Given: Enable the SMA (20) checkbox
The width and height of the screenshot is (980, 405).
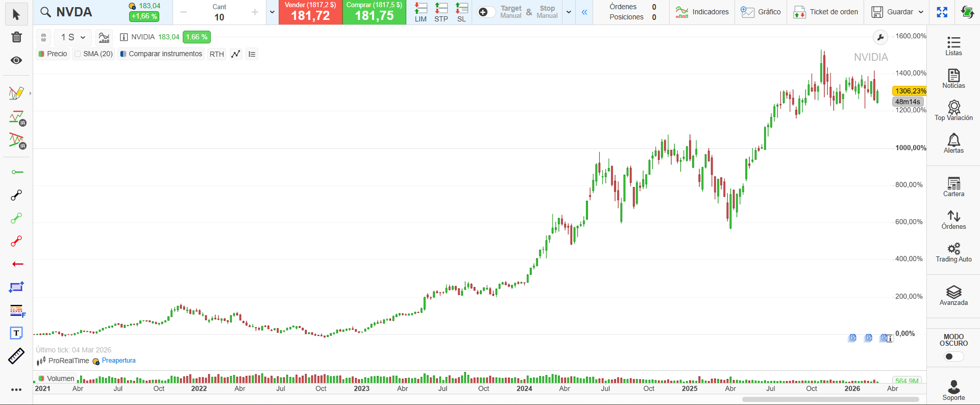Looking at the screenshot, I should [x=78, y=54].
